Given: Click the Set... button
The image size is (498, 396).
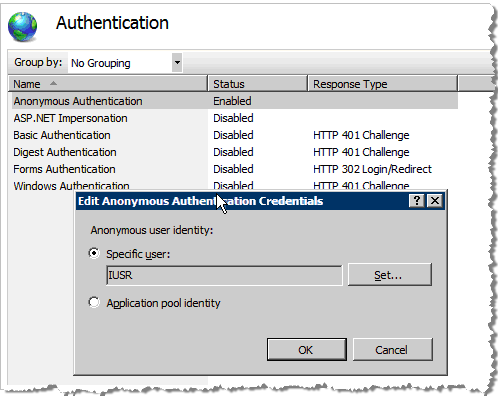Looking at the screenshot, I should pyautogui.click(x=390, y=275).
